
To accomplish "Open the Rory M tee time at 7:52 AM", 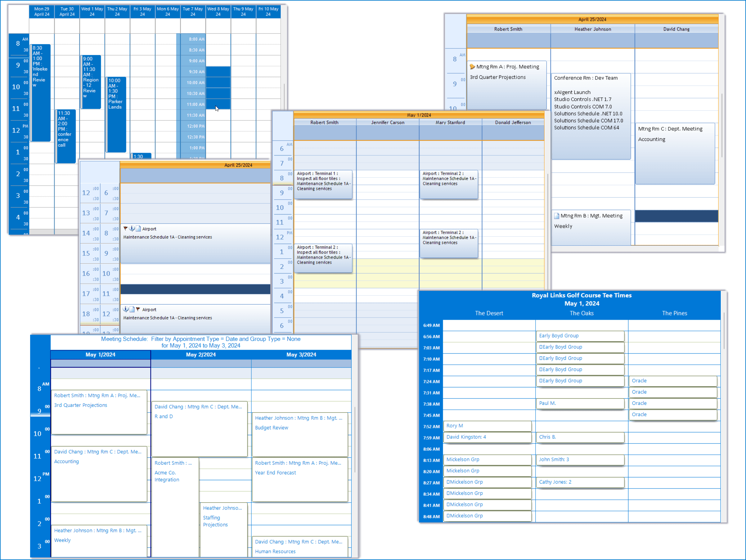I will [487, 426].
